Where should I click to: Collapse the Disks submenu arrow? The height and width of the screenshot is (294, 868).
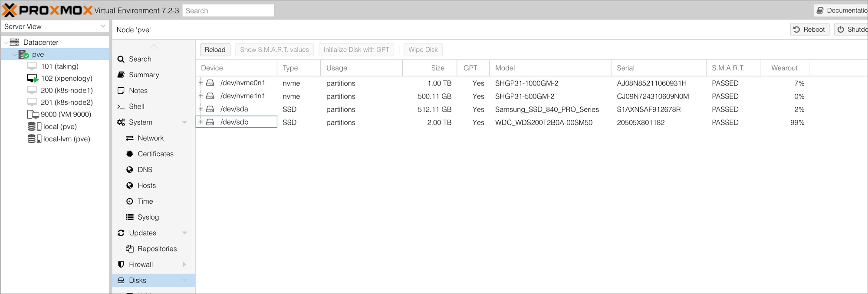pos(184,280)
